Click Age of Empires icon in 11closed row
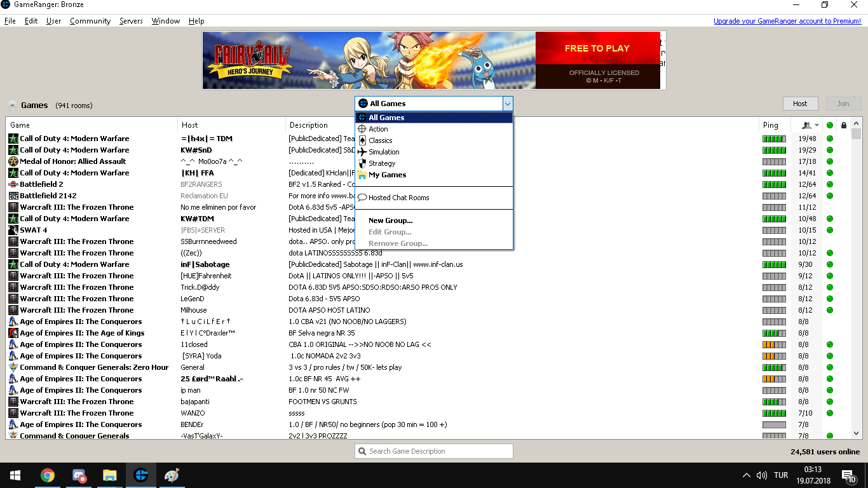Viewport: 868px width, 488px height. (x=13, y=344)
